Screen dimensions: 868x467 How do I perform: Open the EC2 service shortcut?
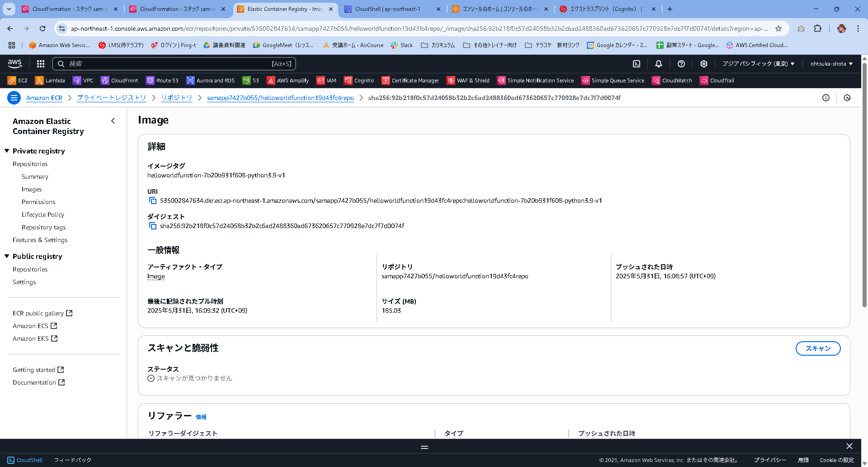point(18,81)
